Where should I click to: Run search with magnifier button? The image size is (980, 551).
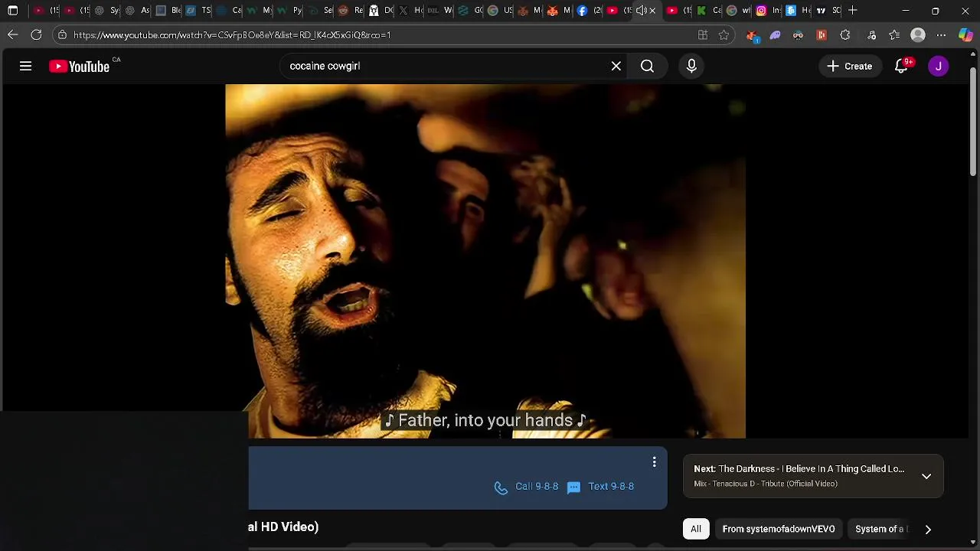pos(647,66)
